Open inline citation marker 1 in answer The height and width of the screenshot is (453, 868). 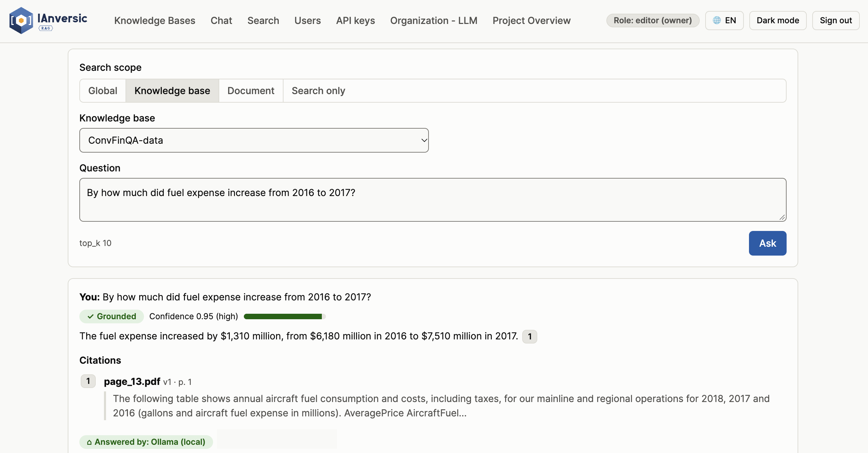529,337
